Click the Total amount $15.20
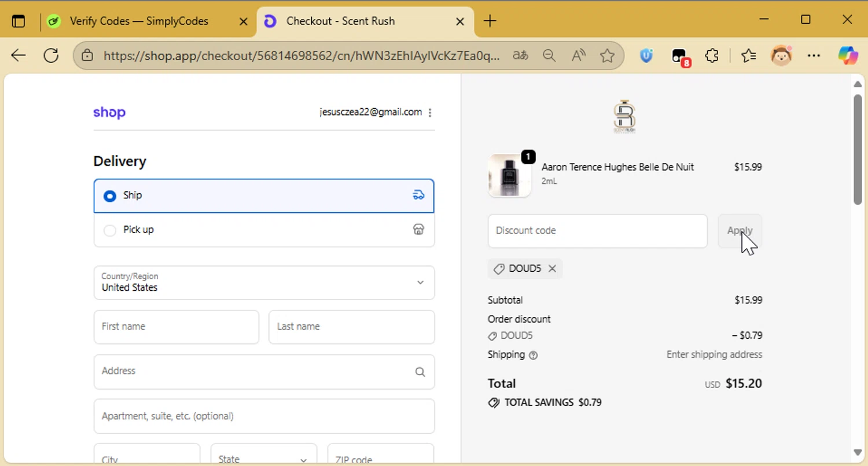868x466 pixels. pos(744,383)
